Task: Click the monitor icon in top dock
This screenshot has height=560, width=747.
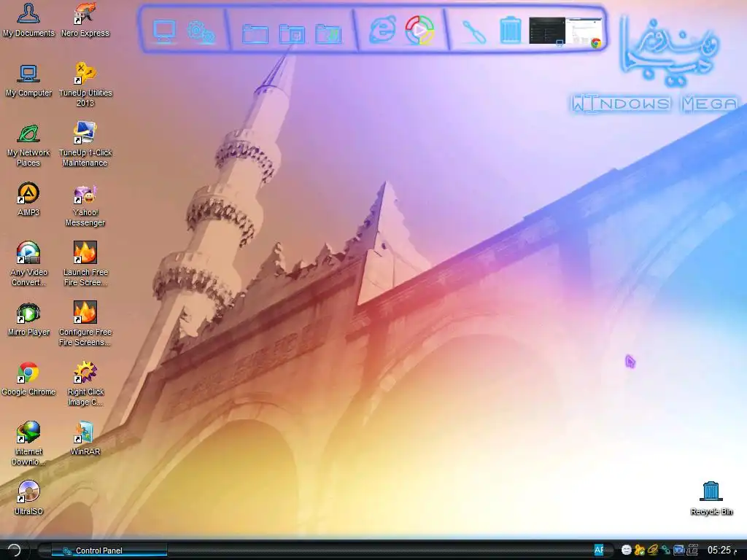Action: coord(164,31)
